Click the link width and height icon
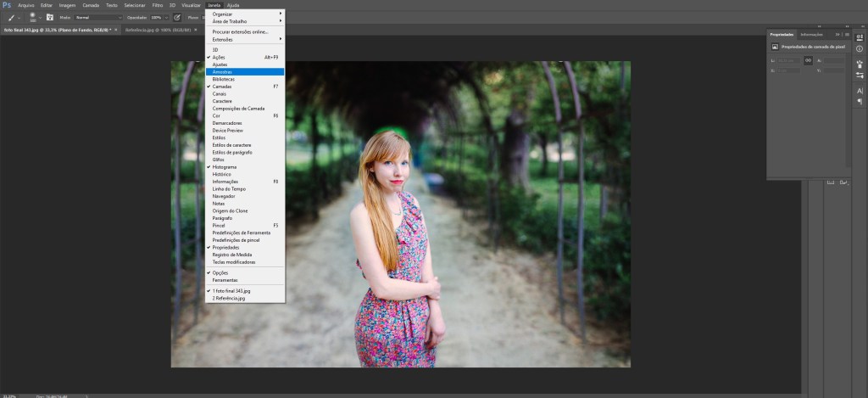868x398 pixels. pyautogui.click(x=808, y=60)
